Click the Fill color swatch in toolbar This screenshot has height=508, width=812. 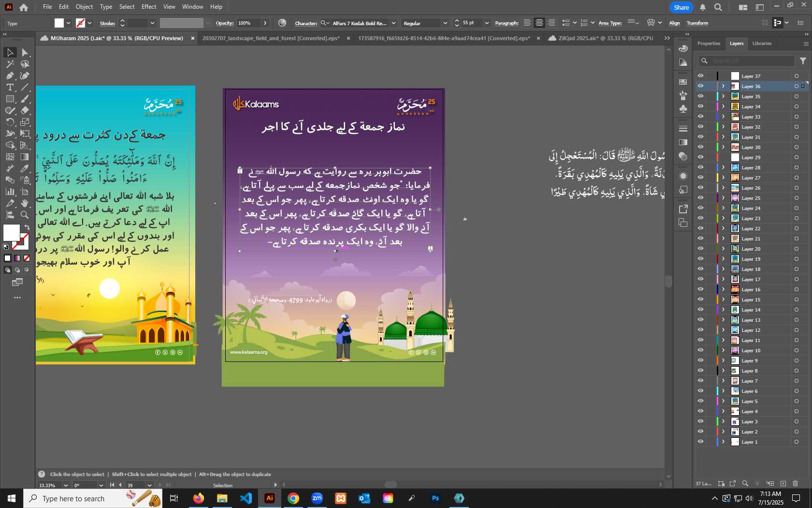coord(11,233)
